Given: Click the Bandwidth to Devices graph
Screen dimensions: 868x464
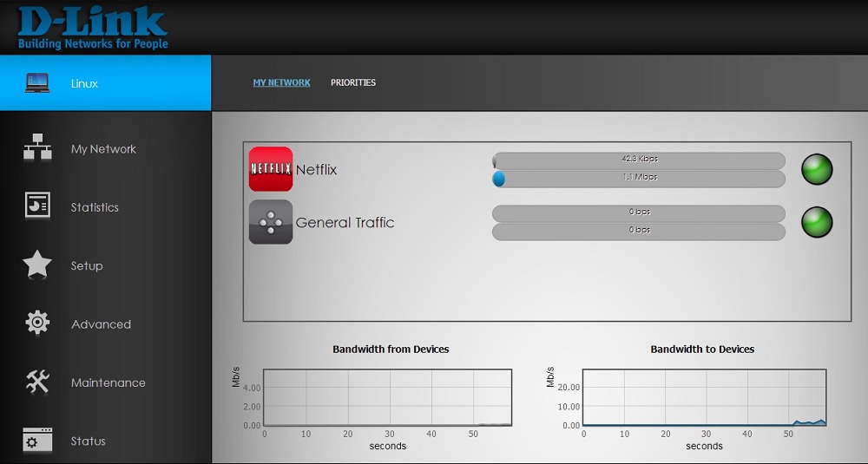Looking at the screenshot, I should pyautogui.click(x=704, y=397).
